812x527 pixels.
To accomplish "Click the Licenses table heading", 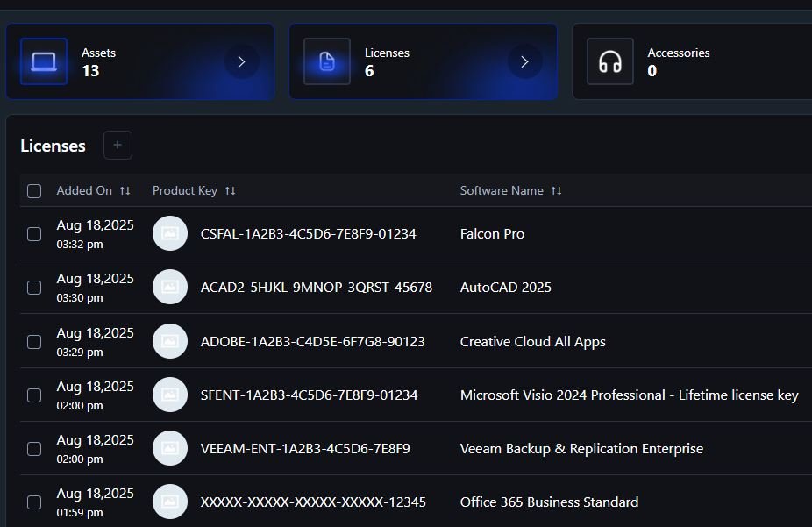I will click(x=53, y=146).
